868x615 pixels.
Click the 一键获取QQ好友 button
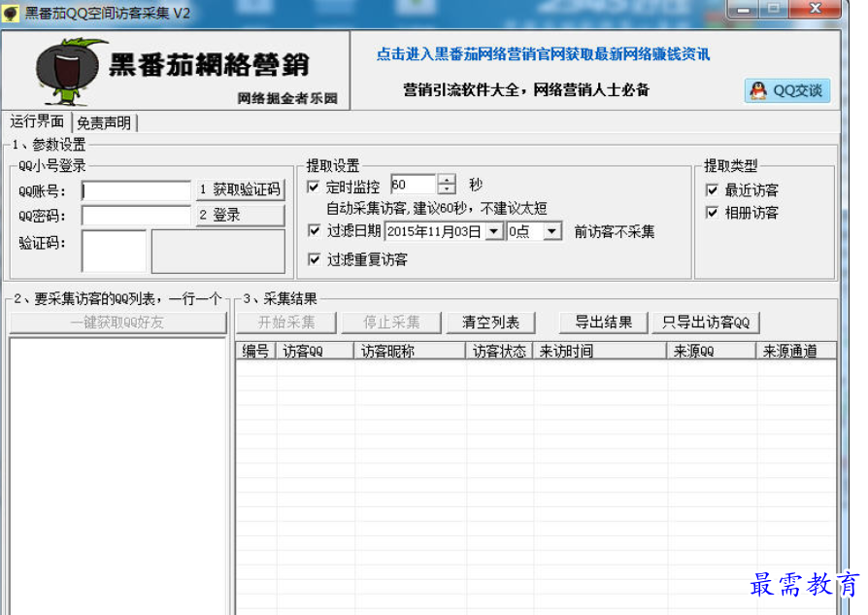[x=117, y=323]
